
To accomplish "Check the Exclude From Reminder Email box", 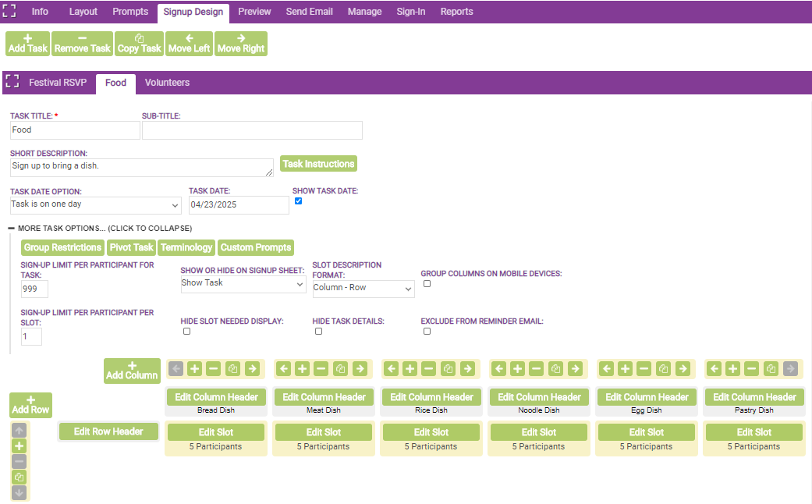I will pos(427,332).
